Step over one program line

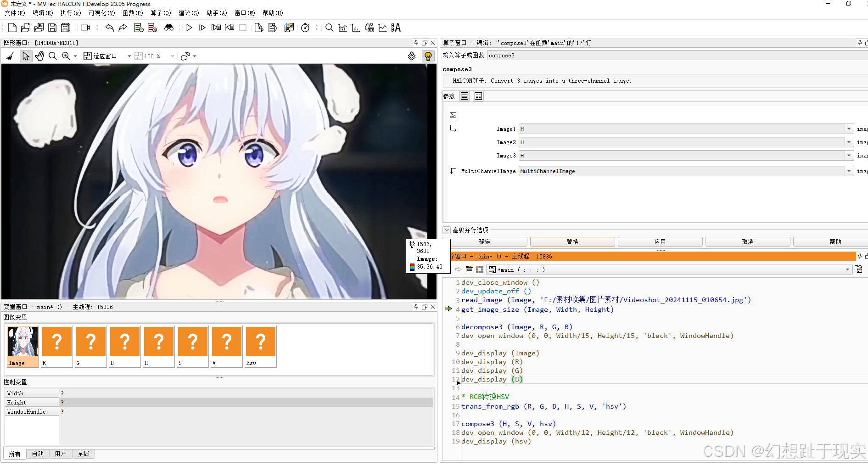(202, 28)
